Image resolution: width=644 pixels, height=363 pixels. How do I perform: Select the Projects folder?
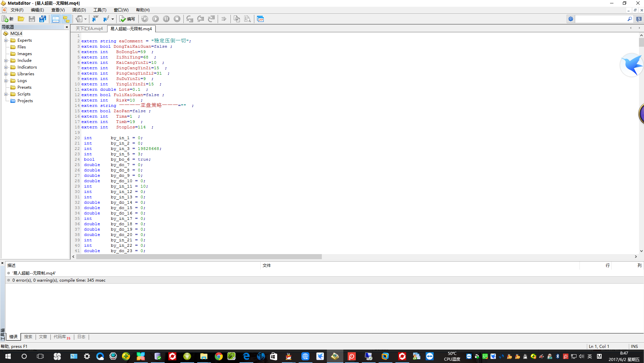pos(25,101)
